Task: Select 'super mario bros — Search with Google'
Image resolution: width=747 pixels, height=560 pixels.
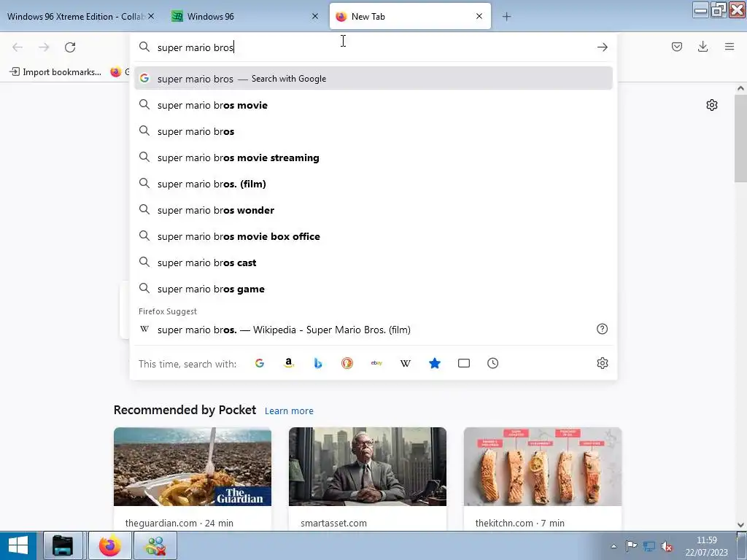Action: coord(373,79)
